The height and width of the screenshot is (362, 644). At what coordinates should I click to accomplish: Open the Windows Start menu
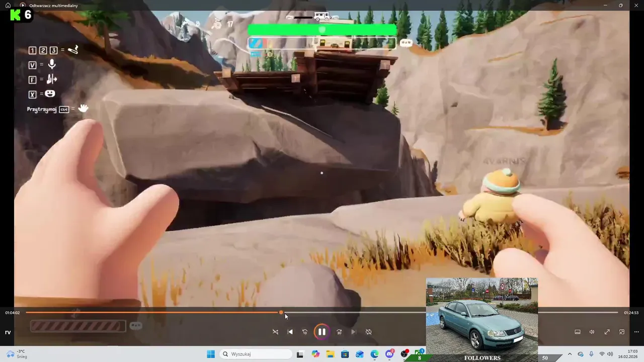pyautogui.click(x=211, y=354)
